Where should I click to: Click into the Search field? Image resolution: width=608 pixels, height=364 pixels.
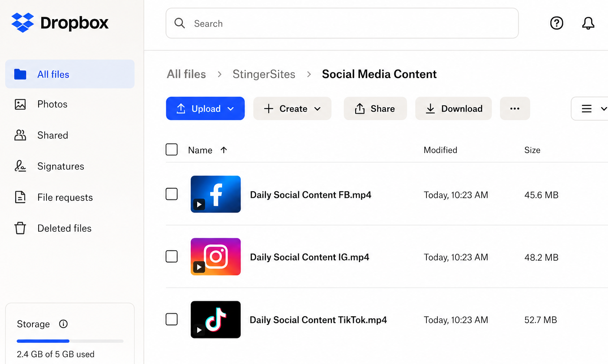tap(342, 23)
